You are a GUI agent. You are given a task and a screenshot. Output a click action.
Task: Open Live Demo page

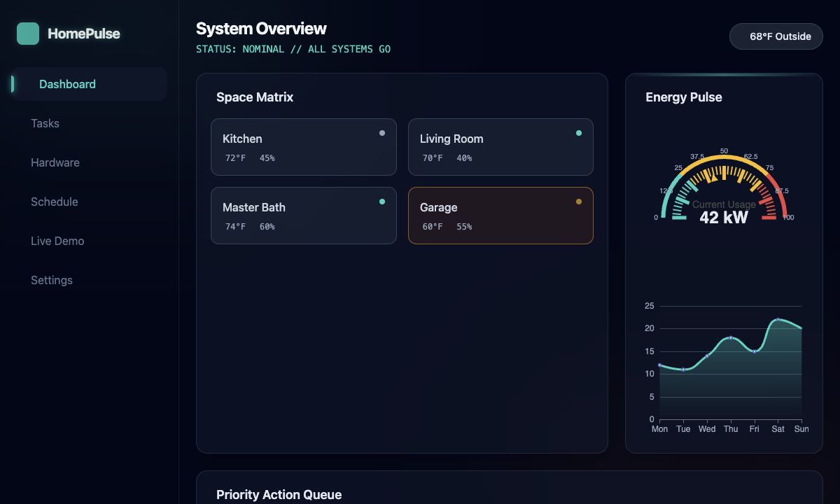90,241
